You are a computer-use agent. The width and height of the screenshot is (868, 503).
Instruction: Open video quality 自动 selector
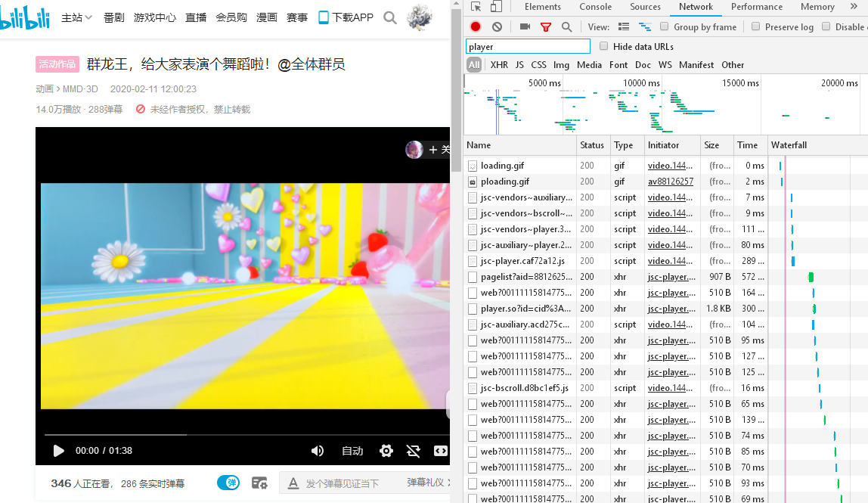click(352, 451)
